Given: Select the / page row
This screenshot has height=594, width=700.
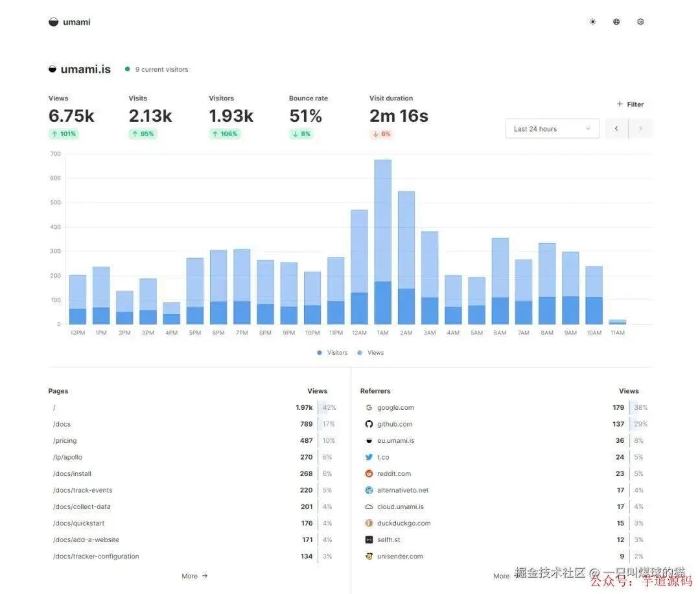Looking at the screenshot, I should tap(192, 407).
